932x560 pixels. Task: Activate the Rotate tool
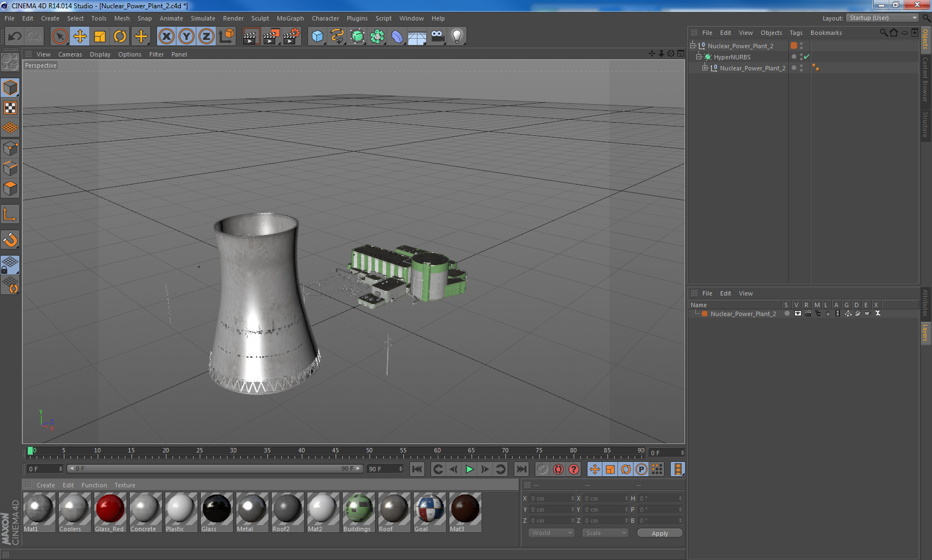point(120,37)
